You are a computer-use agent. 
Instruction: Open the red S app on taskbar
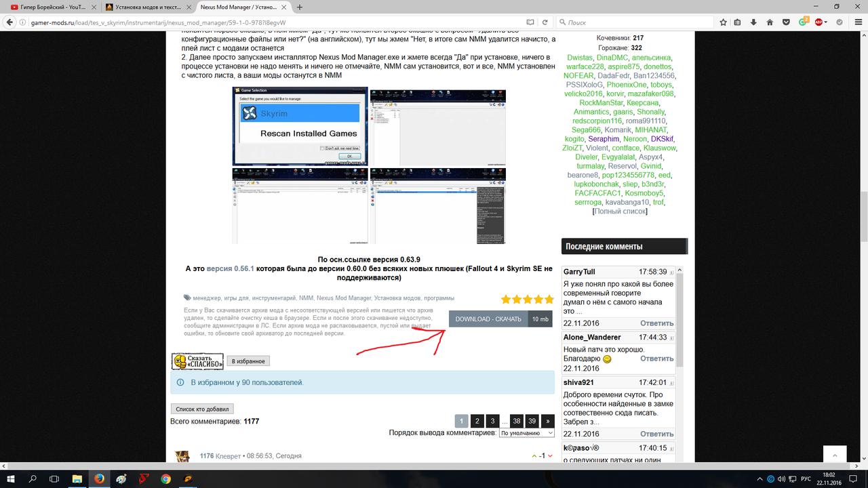[x=144, y=479]
